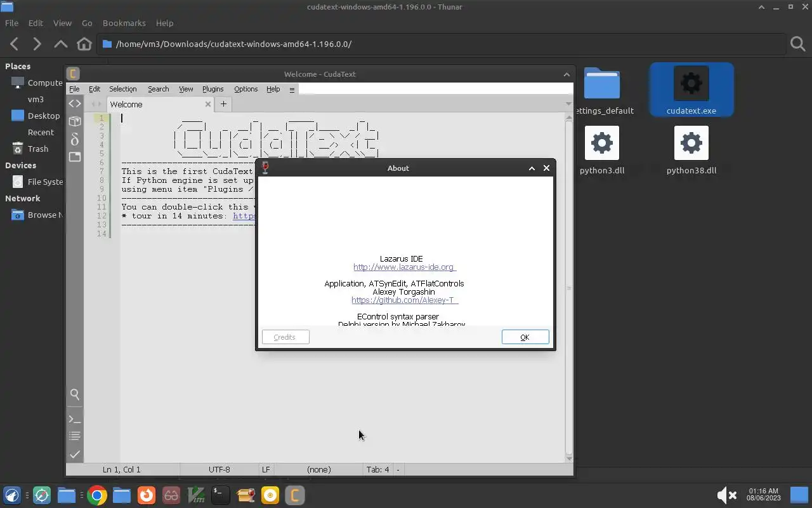This screenshot has height=508, width=812.
Task: Click the clock showing 01:16 AM
Action: pyautogui.click(x=763, y=495)
